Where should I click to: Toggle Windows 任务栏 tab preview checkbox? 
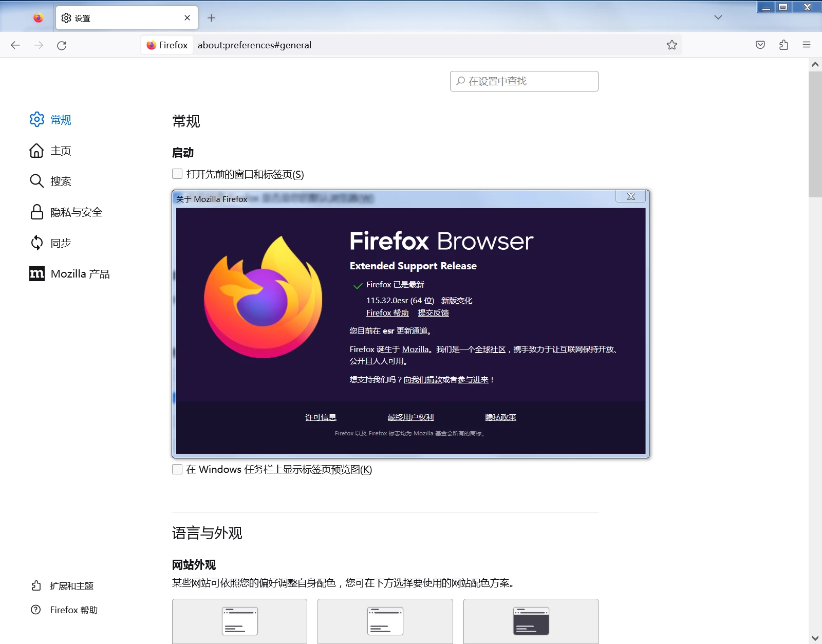(177, 469)
